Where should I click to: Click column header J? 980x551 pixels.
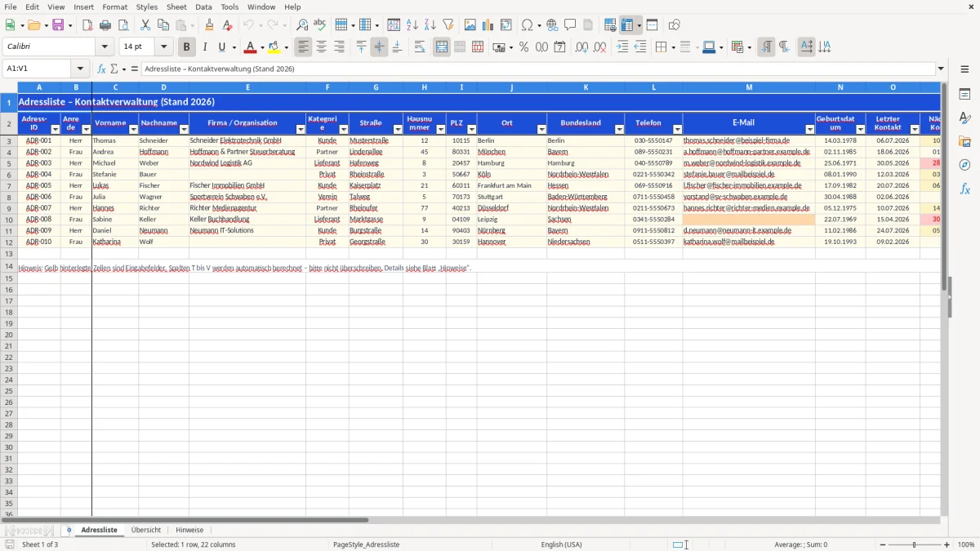511,87
